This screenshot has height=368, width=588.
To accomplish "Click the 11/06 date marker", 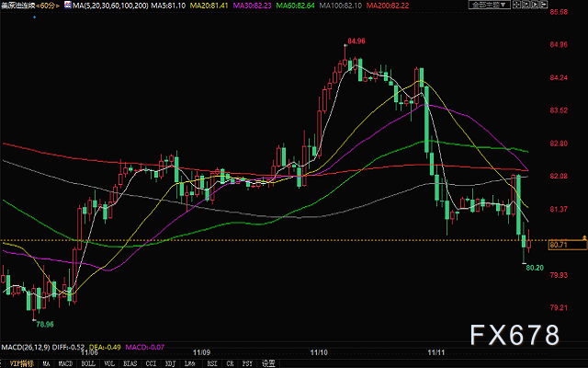I will [90, 352].
